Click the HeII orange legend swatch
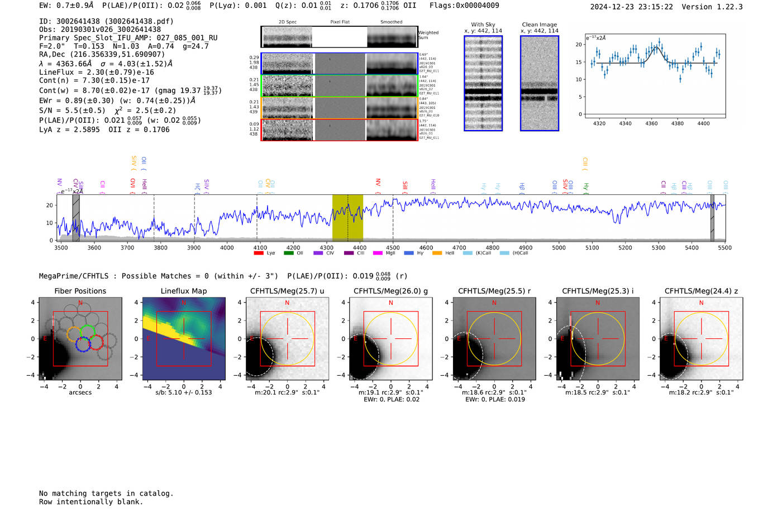782x532 pixels. pos(437,253)
